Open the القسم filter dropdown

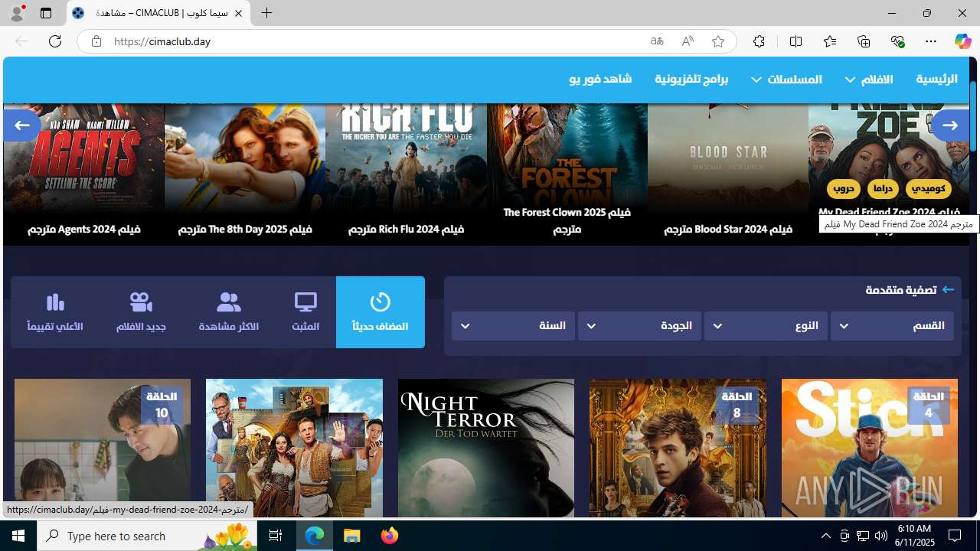pos(892,326)
